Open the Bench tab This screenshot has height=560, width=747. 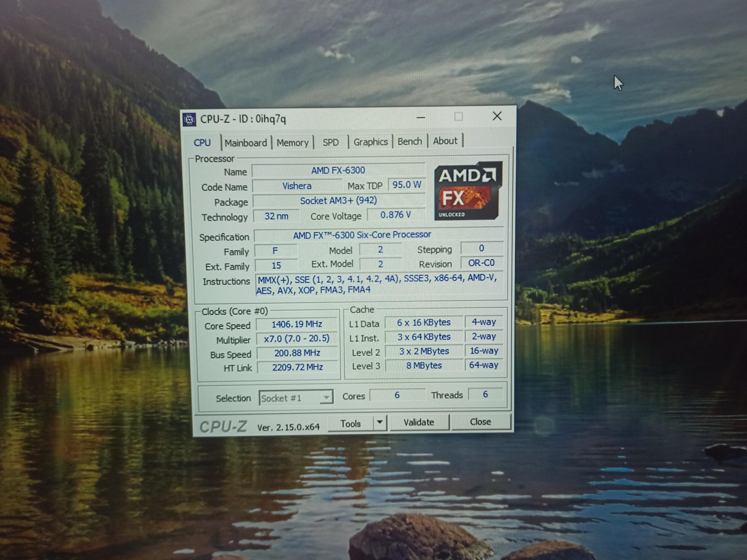409,141
